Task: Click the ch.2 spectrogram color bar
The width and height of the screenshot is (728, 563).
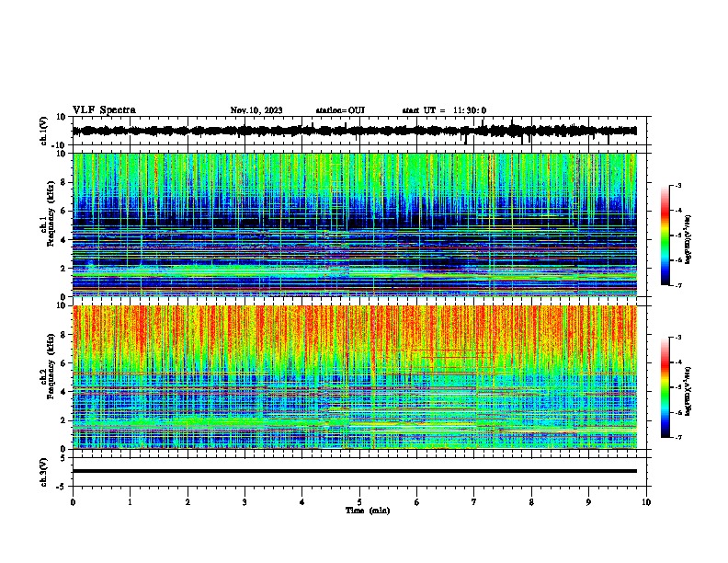Action: (665, 387)
